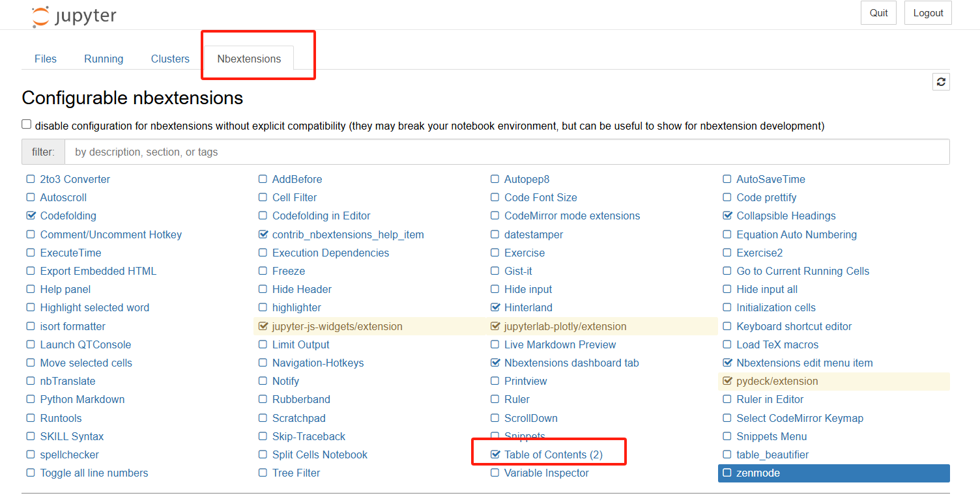Select the Scratchpad extension link
The image size is (980, 502).
pyautogui.click(x=299, y=418)
